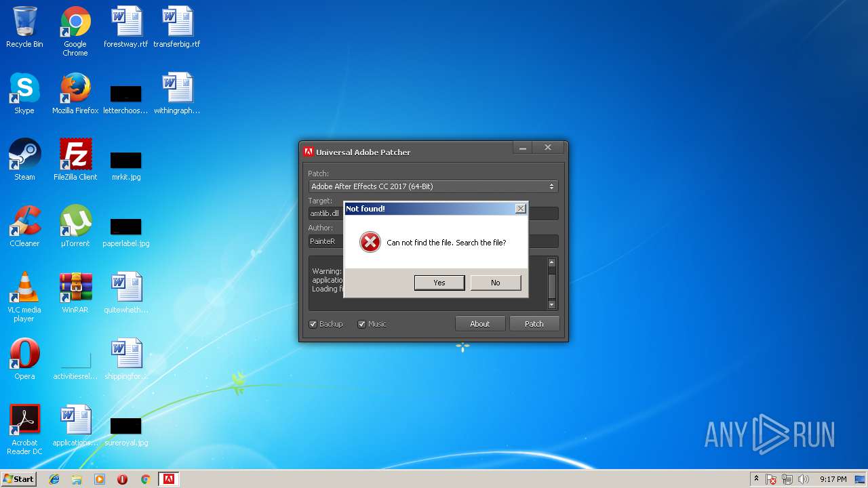
Task: Open letterchoos file on desktop
Action: click(x=126, y=100)
